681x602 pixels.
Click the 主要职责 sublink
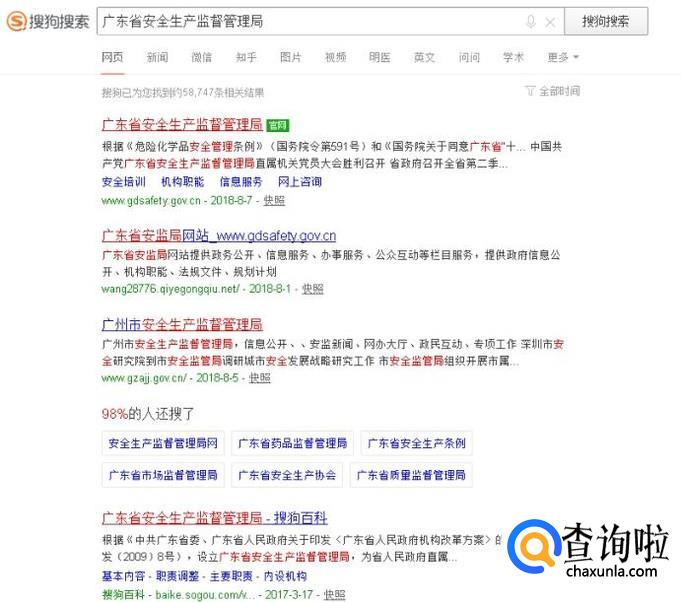pyautogui.click(x=231, y=576)
